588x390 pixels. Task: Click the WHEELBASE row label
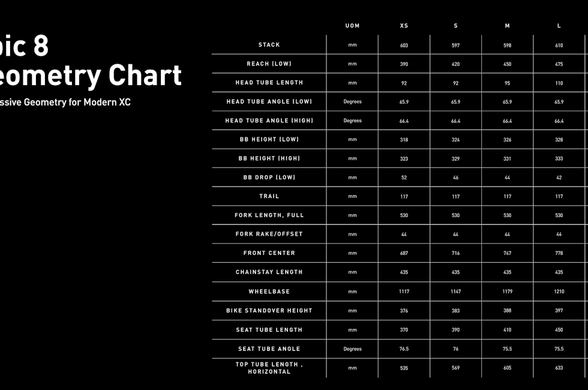[269, 292]
